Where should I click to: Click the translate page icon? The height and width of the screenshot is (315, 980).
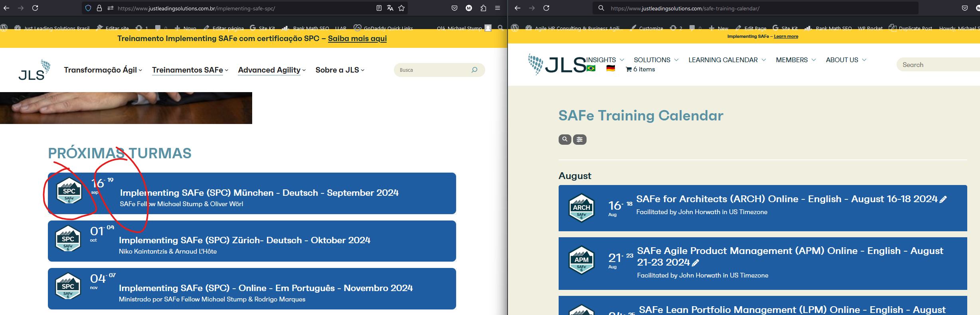pyautogui.click(x=390, y=8)
